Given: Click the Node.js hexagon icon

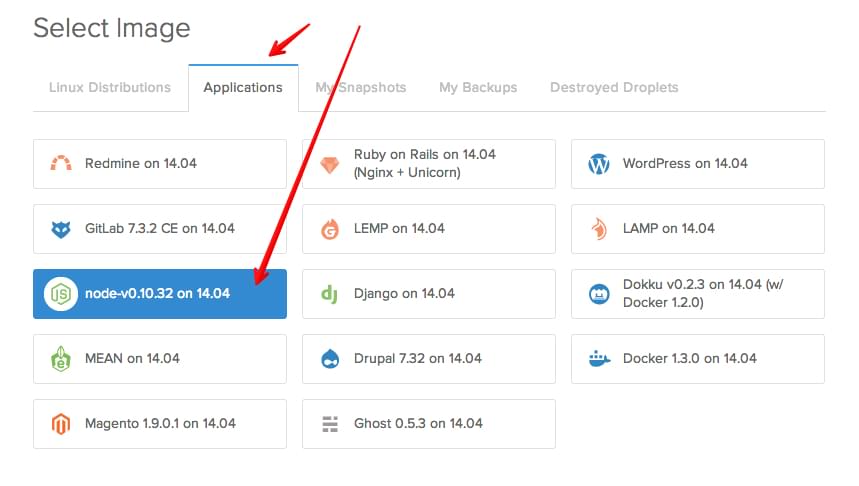Looking at the screenshot, I should [61, 294].
